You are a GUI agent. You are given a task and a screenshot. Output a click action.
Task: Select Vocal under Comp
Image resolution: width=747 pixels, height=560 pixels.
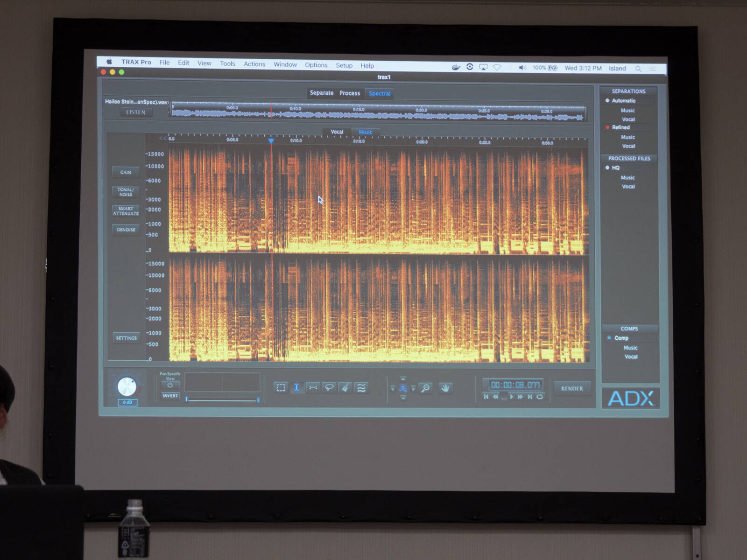pos(631,357)
